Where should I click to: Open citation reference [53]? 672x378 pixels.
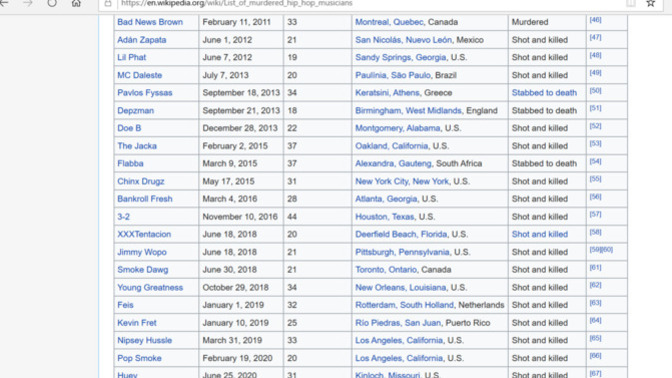595,143
